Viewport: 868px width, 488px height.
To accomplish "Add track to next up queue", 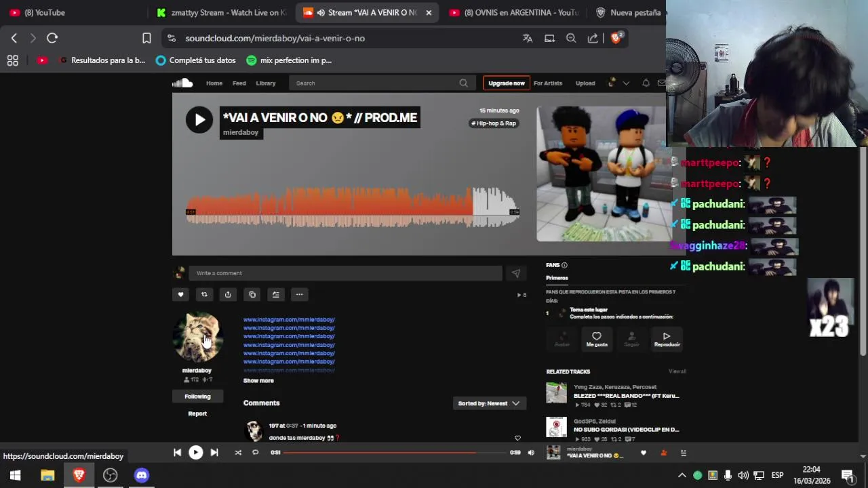I will tap(275, 294).
